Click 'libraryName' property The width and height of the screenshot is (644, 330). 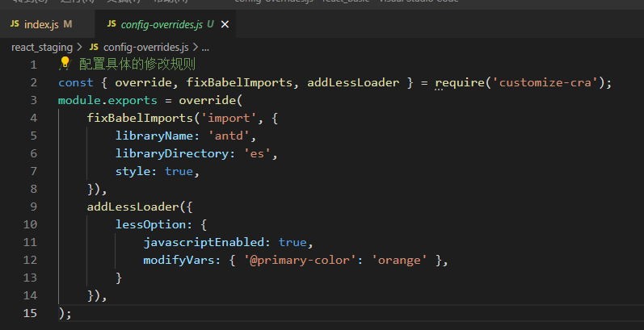pyautogui.click(x=154, y=136)
